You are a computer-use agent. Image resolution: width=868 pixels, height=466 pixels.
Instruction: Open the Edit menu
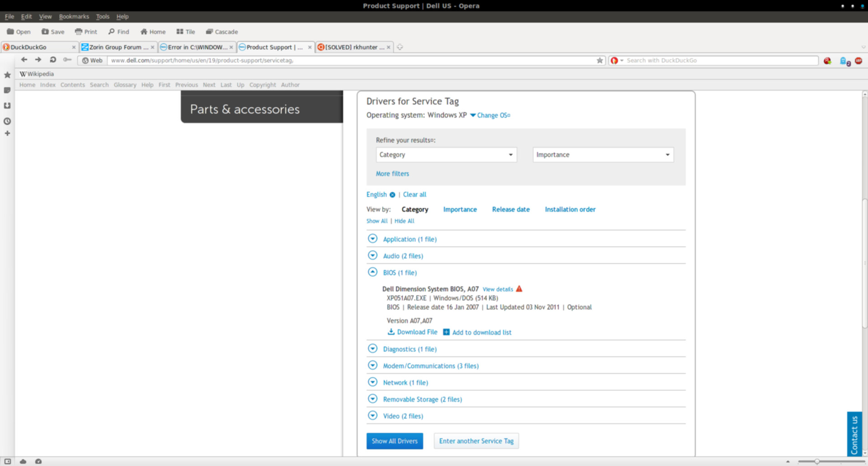[x=26, y=17]
